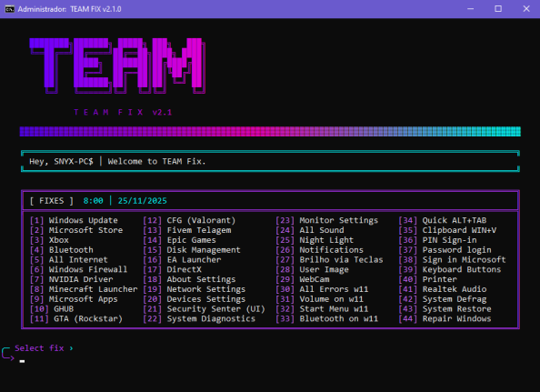Choose the Epic Games fix entry
This screenshot has height=392, width=540.
pos(179,240)
